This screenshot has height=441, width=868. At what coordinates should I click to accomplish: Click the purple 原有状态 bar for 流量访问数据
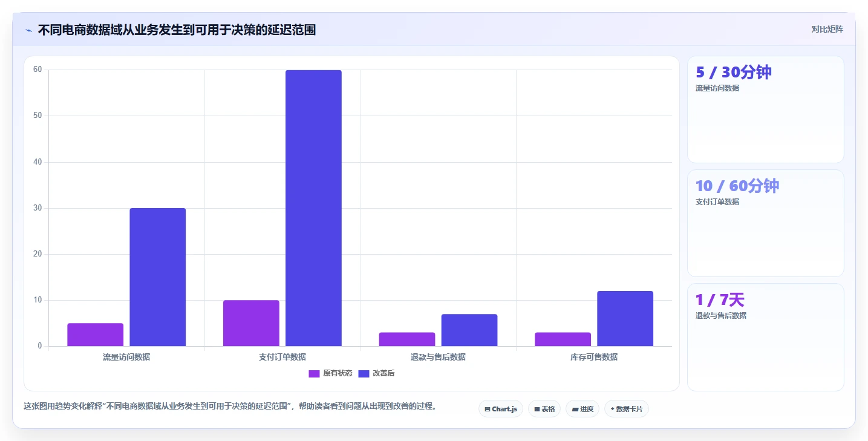pos(95,335)
